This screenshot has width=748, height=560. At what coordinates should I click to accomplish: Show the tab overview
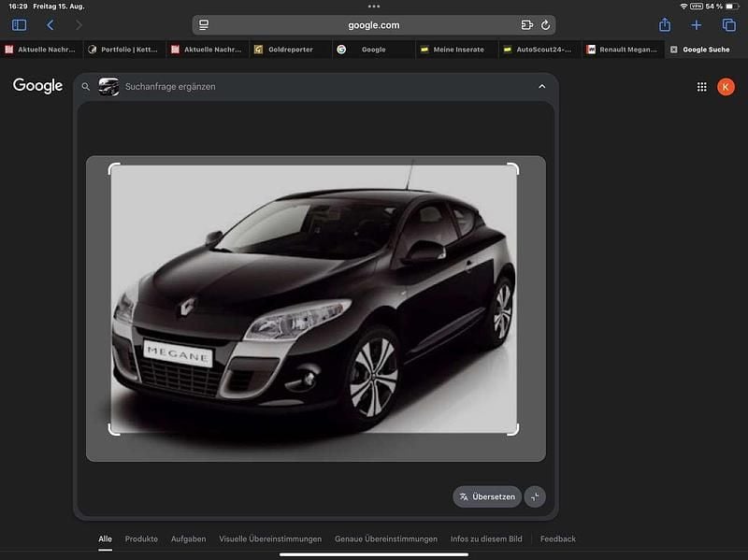(x=728, y=25)
